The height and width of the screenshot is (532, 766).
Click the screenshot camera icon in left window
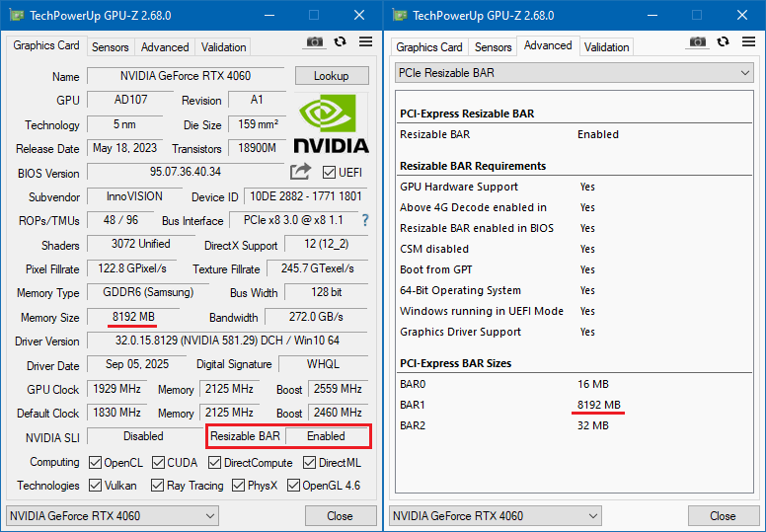(x=315, y=42)
